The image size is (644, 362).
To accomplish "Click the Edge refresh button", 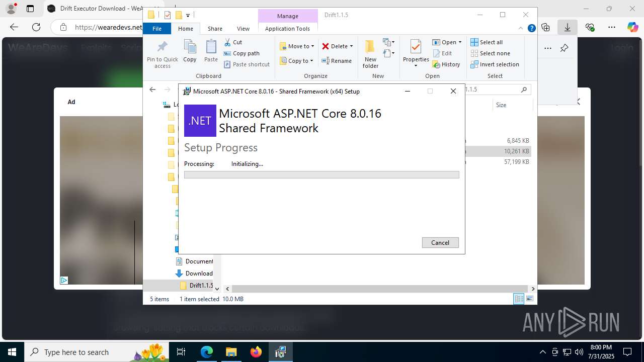I will tap(36, 27).
